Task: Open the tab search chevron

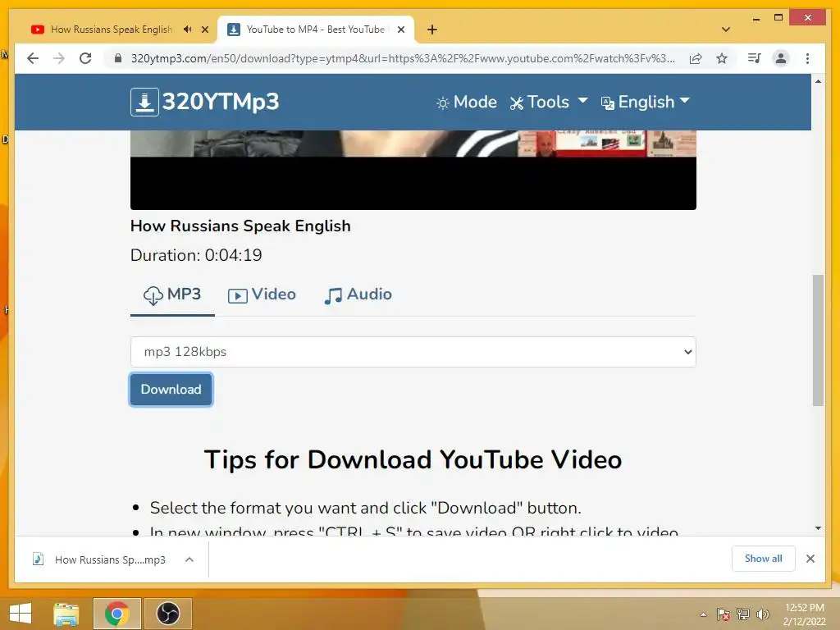Action: [x=726, y=30]
